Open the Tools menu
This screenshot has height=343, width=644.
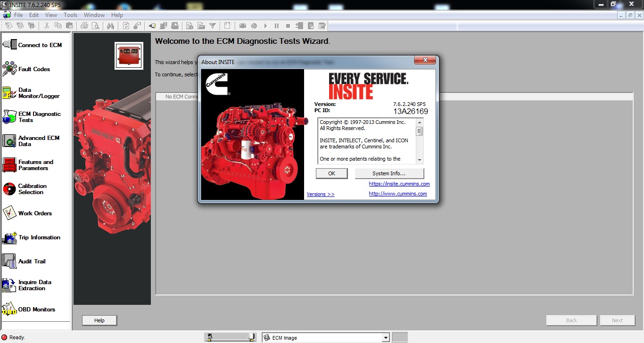point(71,15)
